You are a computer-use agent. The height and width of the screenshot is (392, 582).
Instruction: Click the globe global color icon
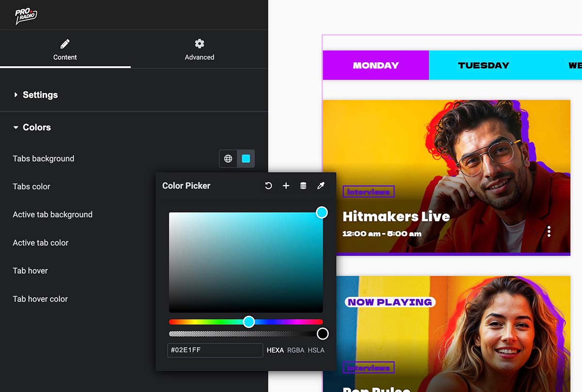pos(228,158)
